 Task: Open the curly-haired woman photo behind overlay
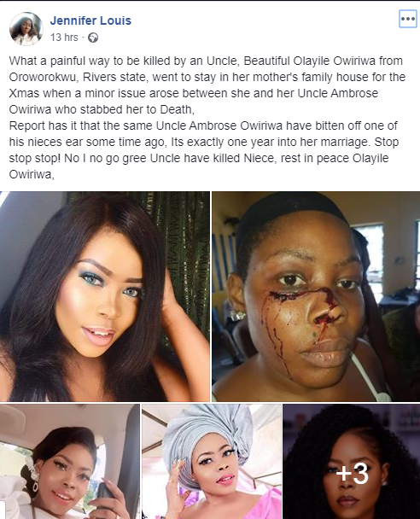(x=352, y=462)
